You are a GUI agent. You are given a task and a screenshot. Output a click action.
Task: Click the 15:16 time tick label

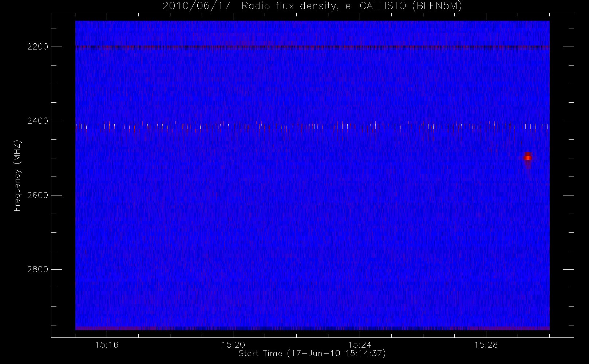(x=107, y=345)
